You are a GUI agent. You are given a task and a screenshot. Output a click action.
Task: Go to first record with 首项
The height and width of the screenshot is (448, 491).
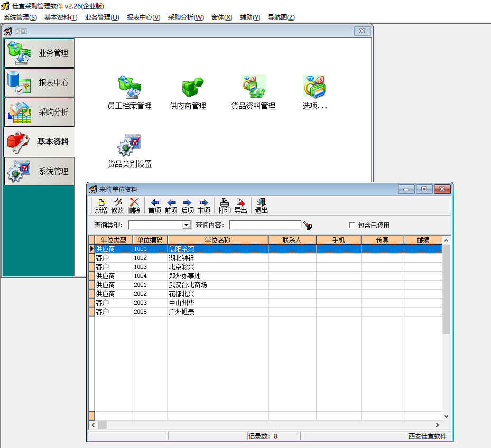coord(155,206)
